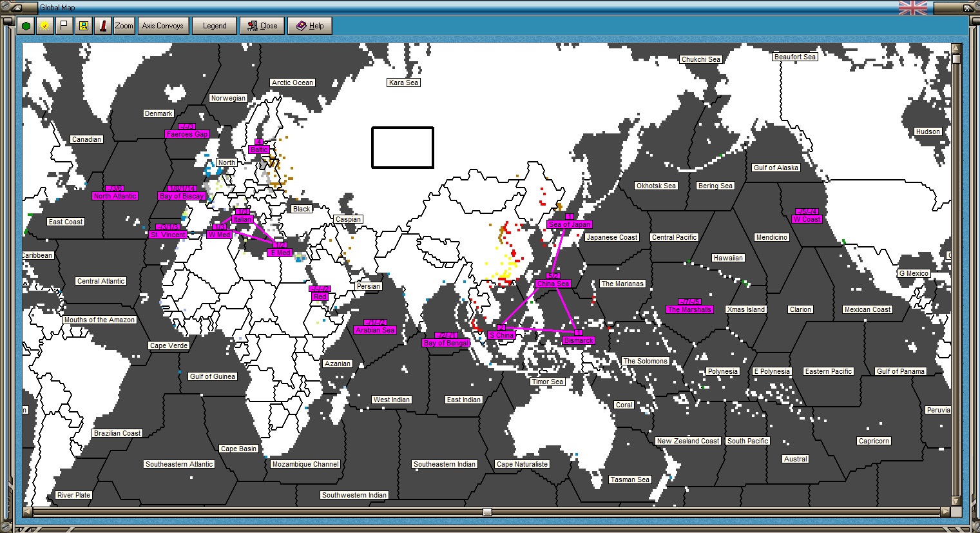Click the Tasman Sea label
Screen dimensions: 980x533
[629, 480]
